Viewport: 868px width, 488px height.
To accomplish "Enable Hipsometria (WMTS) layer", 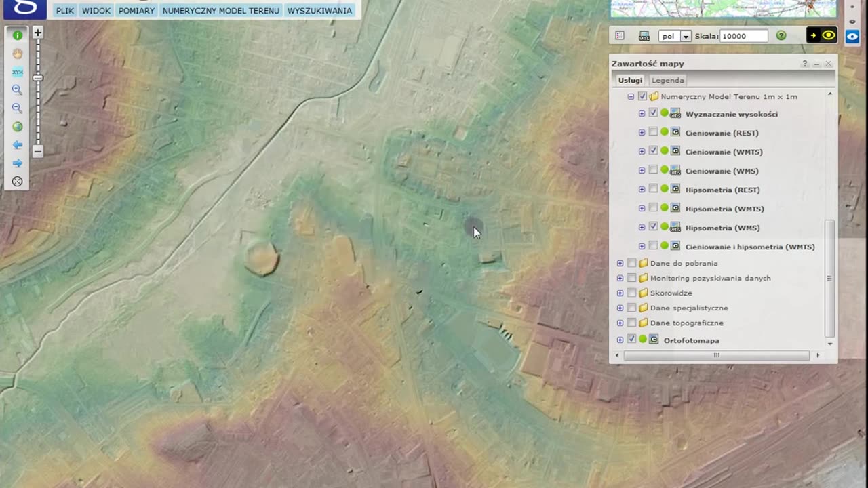I will pos(653,208).
